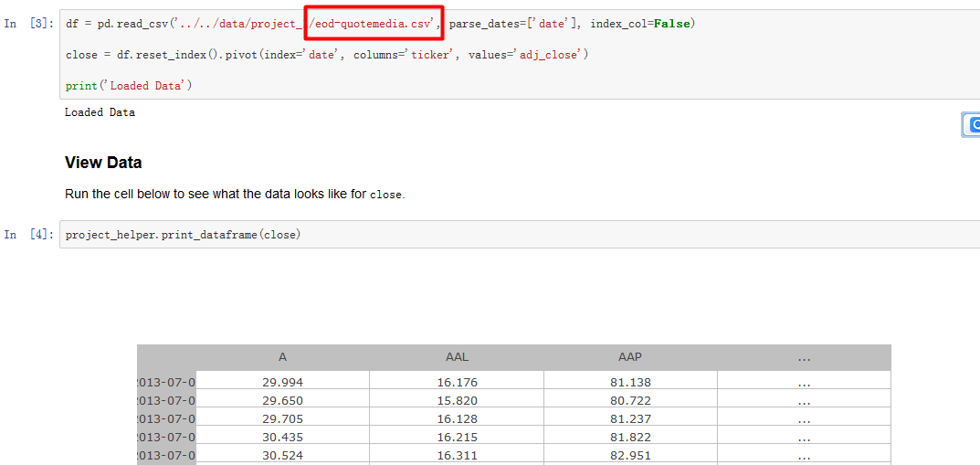Click the AAP column header

[x=630, y=357]
